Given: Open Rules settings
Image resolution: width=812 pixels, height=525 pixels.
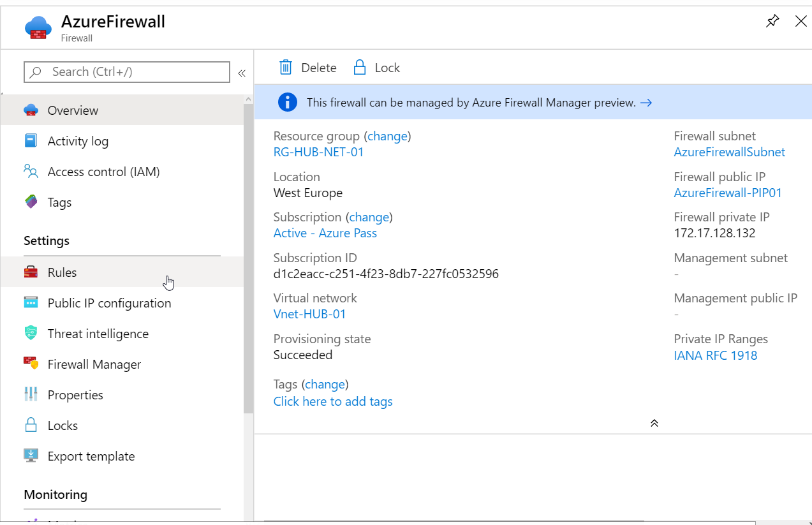Looking at the screenshot, I should tap(122, 272).
